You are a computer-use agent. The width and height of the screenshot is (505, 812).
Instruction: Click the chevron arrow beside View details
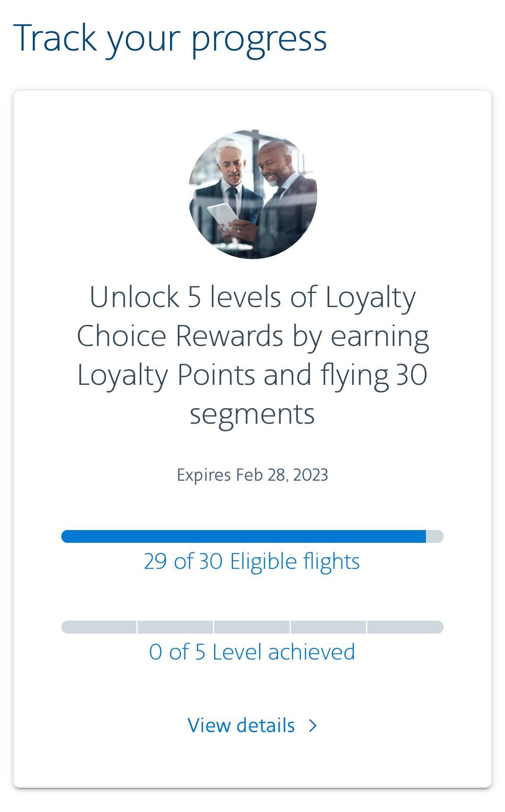point(313,726)
